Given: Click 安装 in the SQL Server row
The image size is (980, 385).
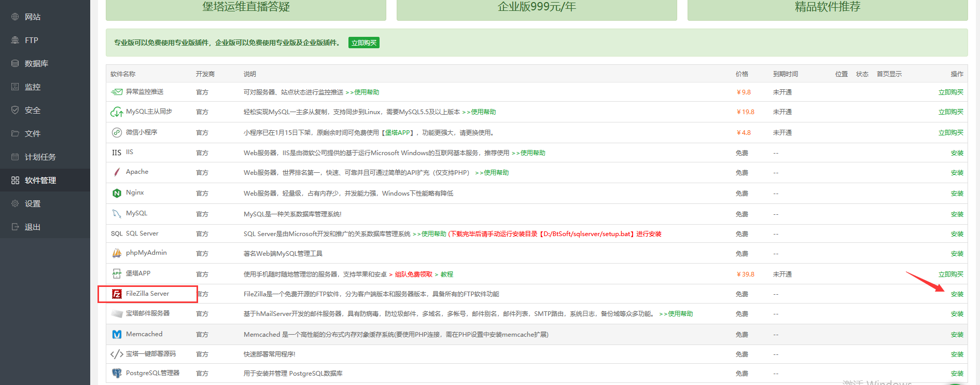Looking at the screenshot, I should click(957, 233).
